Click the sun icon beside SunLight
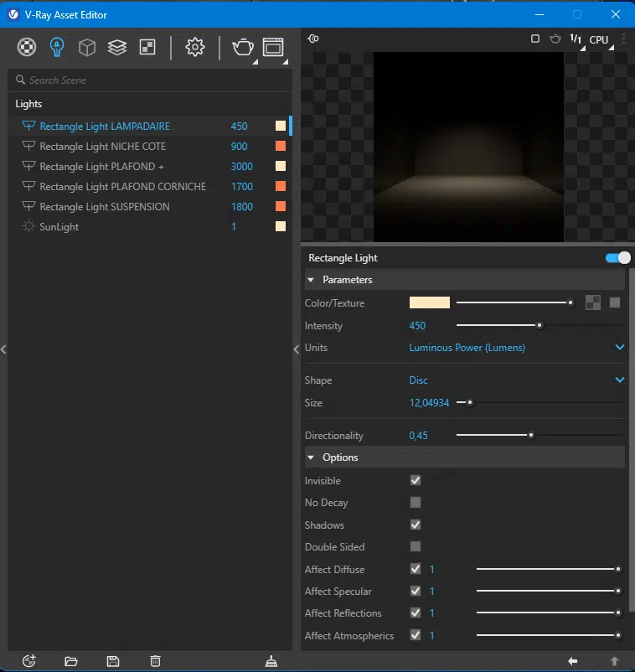Viewport: 635px width, 672px height. [28, 226]
